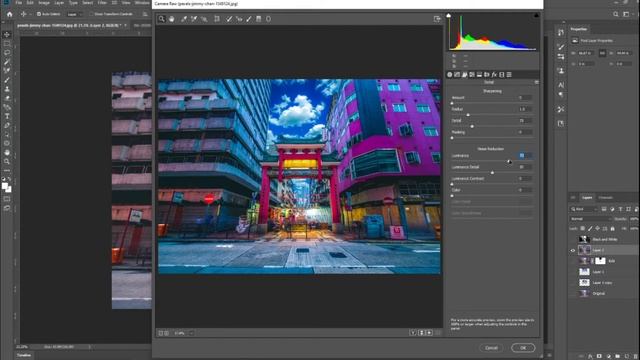Select the Red Eye Removal tool in Camera Raw
Screen dimensions: 640x360
tap(239, 19)
